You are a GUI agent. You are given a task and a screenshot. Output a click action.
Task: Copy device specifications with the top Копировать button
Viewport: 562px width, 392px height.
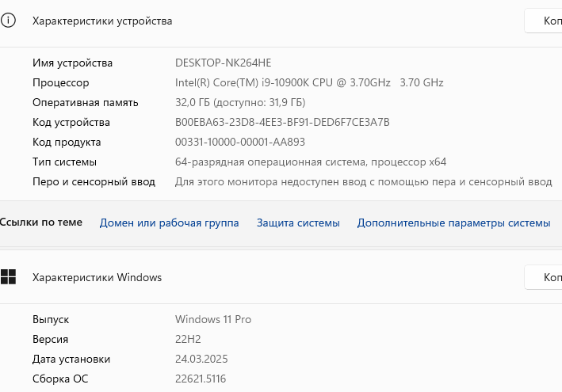point(543,21)
